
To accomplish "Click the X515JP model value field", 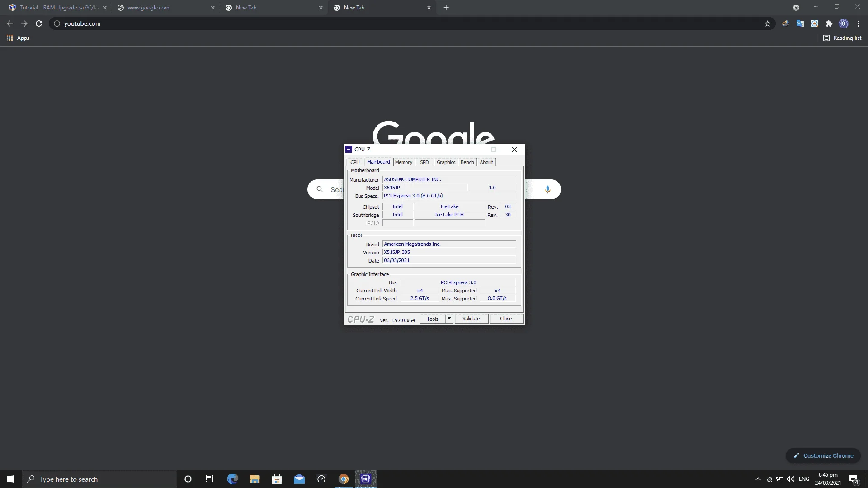I will [425, 188].
